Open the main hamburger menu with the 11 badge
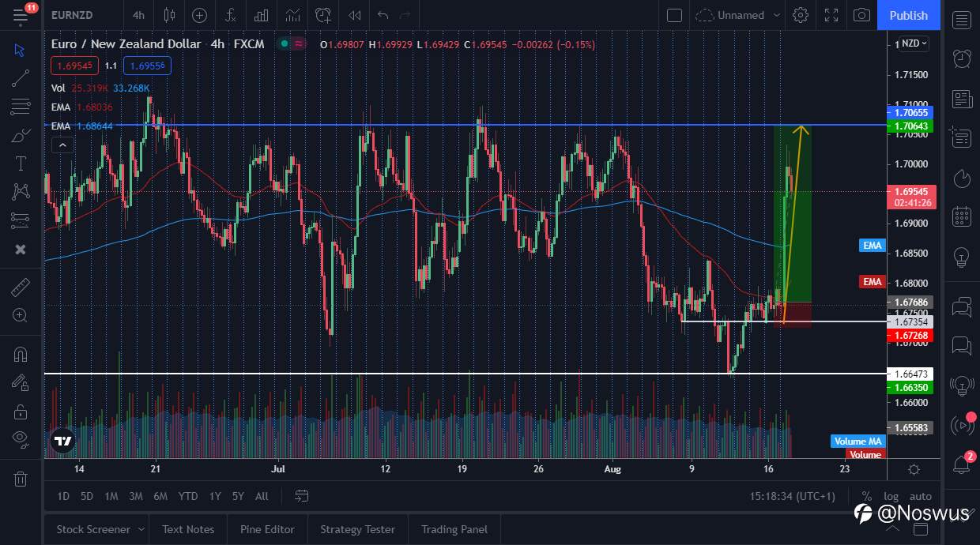Image resolution: width=980 pixels, height=545 pixels. (x=20, y=15)
